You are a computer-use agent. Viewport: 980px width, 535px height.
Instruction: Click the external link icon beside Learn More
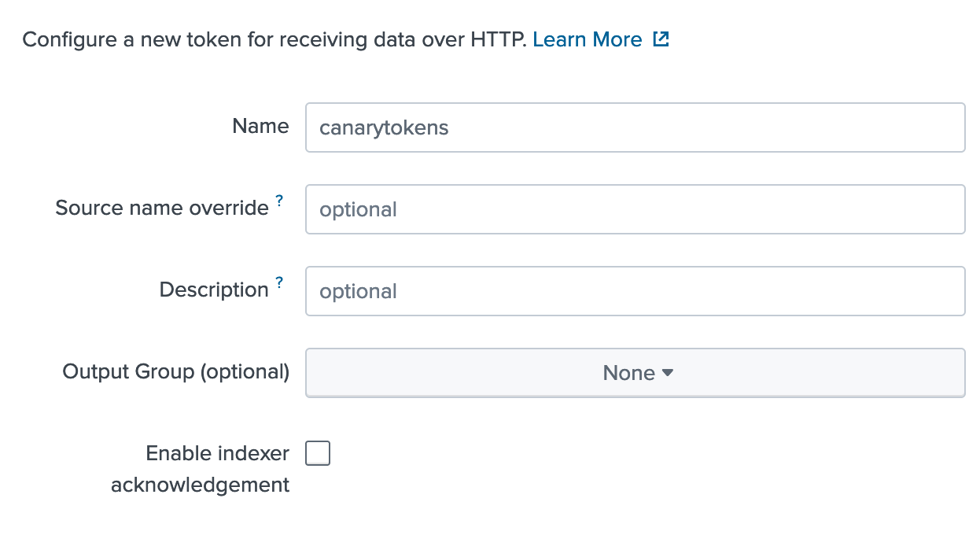661,39
